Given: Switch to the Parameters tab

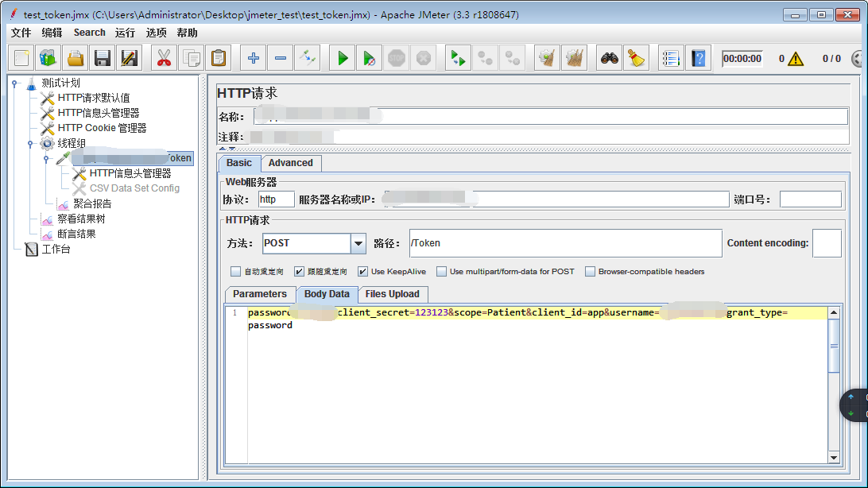Looking at the screenshot, I should click(260, 294).
